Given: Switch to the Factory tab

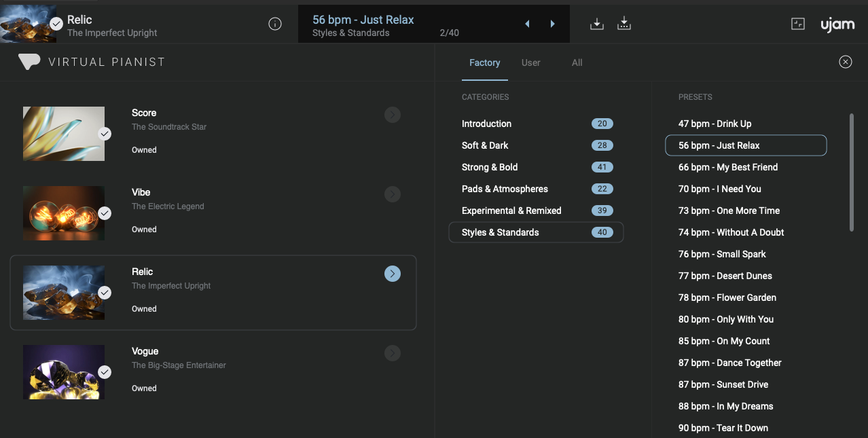Looking at the screenshot, I should (485, 62).
